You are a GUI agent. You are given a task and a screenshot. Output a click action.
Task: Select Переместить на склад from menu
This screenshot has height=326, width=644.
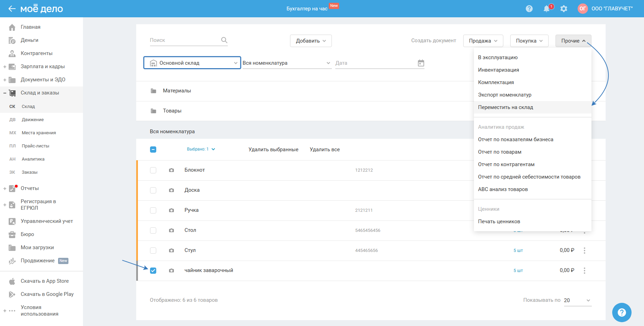tap(505, 107)
